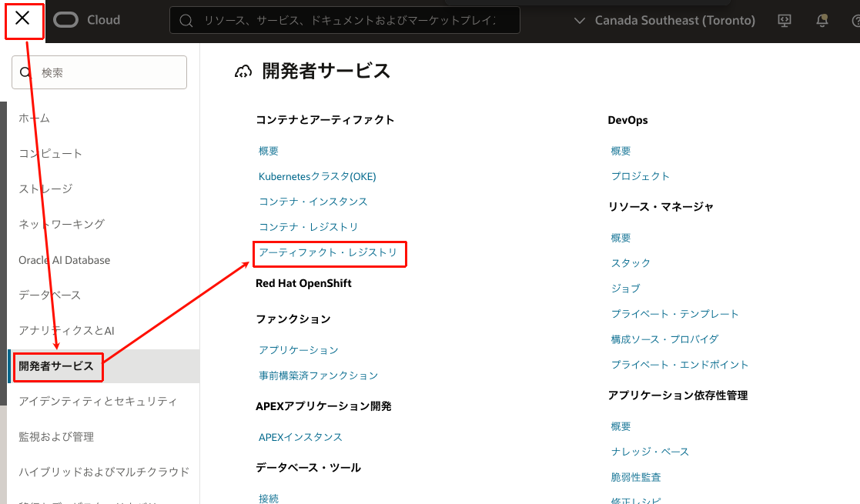This screenshot has width=860, height=504.
Task: Open アイデンティティとセキュリティ menu category
Action: [98, 402]
